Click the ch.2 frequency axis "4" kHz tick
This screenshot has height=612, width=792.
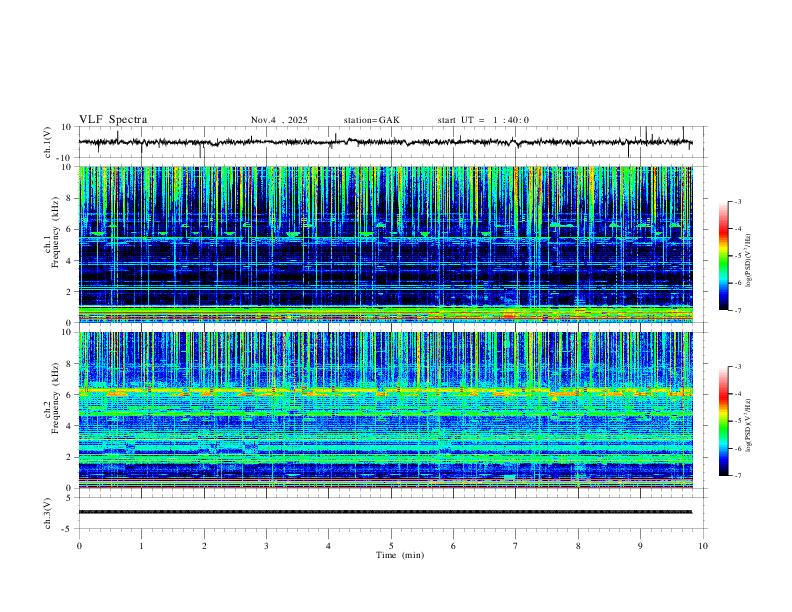[x=69, y=426]
